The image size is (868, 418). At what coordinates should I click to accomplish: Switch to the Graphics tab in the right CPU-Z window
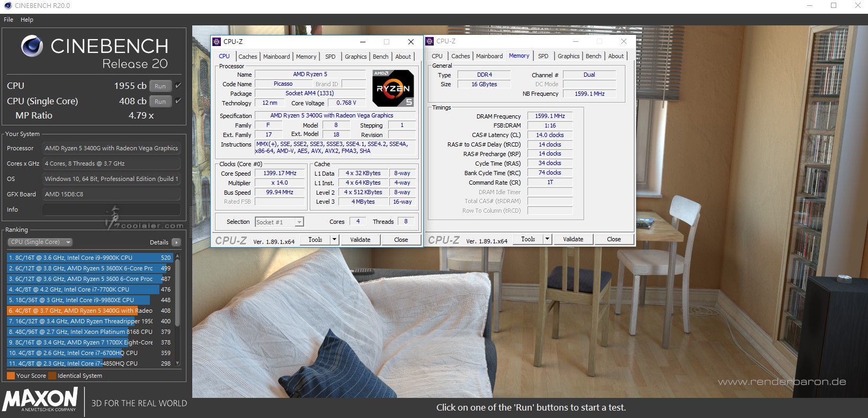click(569, 56)
